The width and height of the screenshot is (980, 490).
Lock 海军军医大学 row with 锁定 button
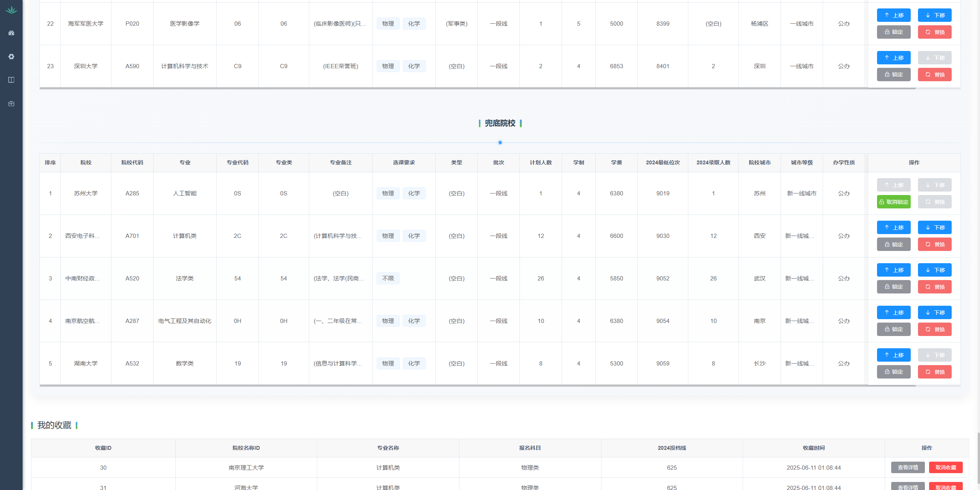coord(893,32)
